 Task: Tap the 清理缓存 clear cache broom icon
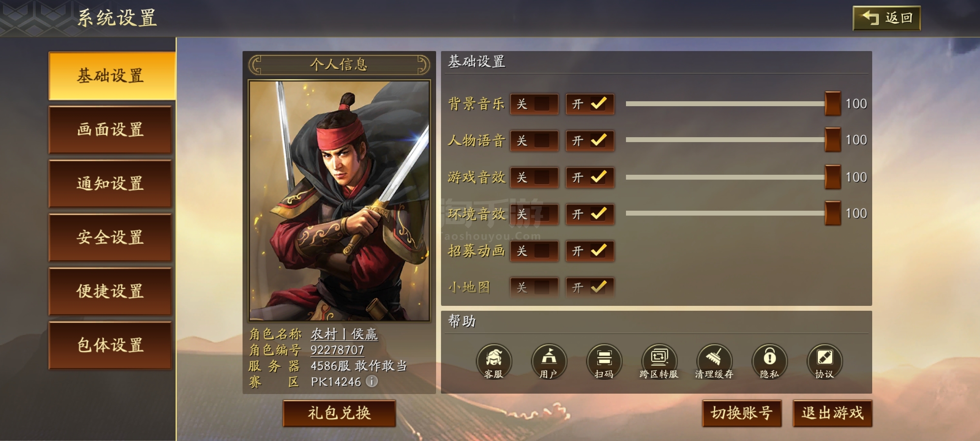pyautogui.click(x=714, y=361)
